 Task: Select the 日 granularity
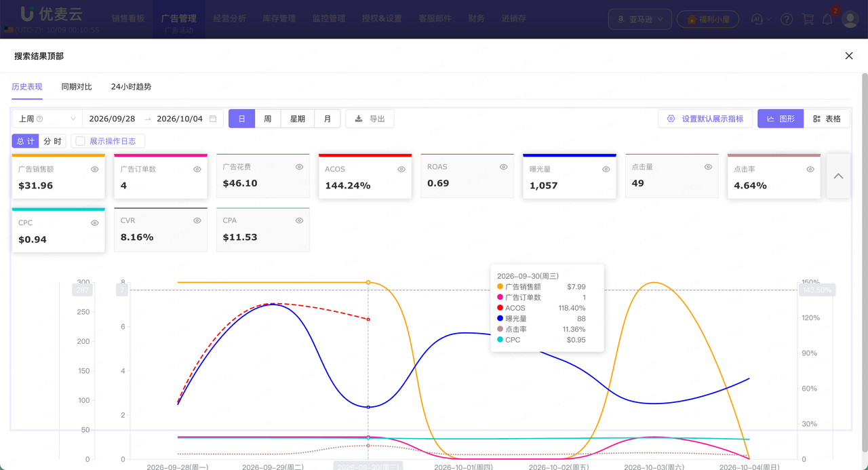(x=242, y=119)
